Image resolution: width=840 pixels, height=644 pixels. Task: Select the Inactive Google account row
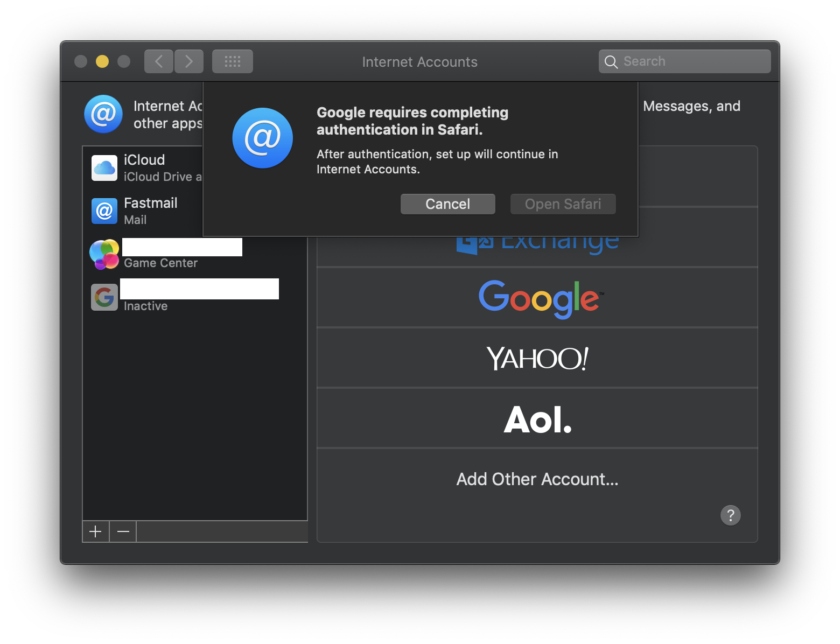point(195,297)
